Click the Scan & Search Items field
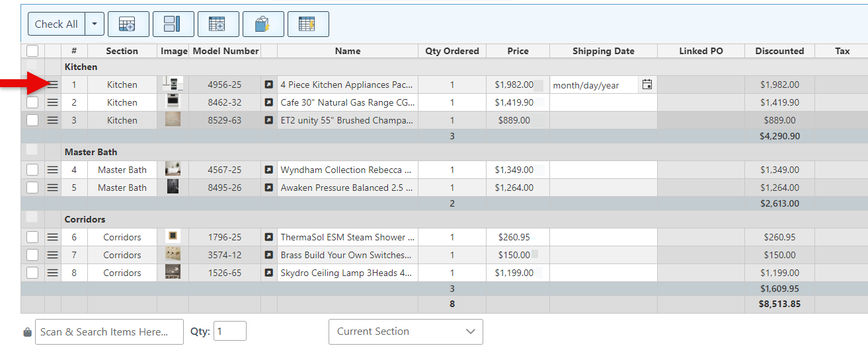Image resolution: width=868 pixels, height=348 pixels. click(x=109, y=331)
